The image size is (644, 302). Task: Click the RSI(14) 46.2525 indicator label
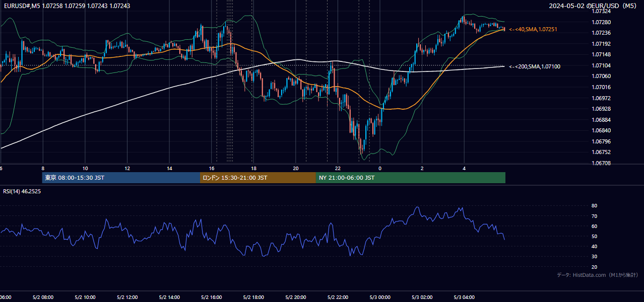click(22, 192)
